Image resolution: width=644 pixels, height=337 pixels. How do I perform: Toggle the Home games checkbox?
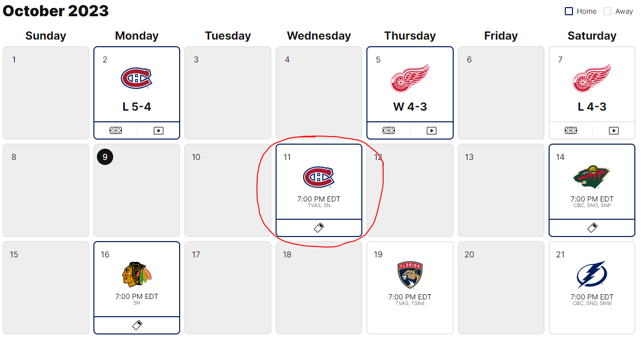pos(569,11)
